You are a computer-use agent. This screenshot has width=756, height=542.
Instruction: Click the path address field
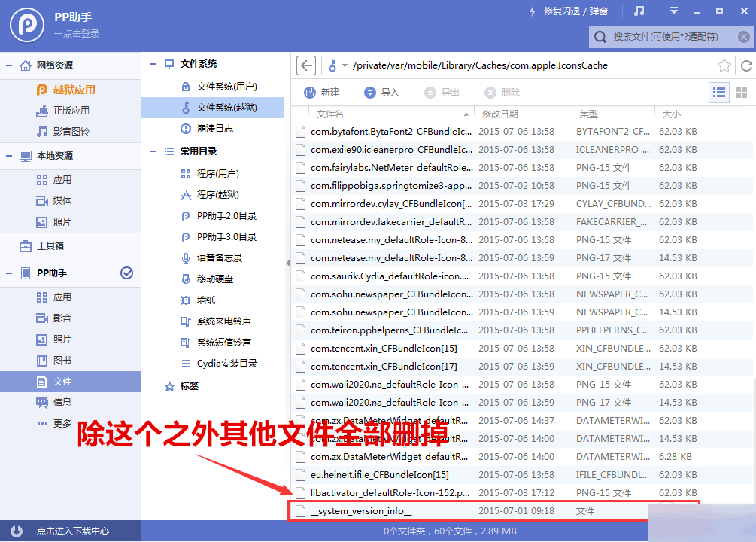point(533,65)
